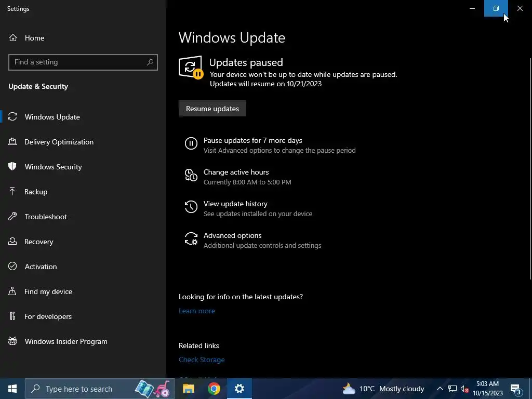This screenshot has width=532, height=399.
Task: Click the Restore Down window button
Action: coord(496,8)
